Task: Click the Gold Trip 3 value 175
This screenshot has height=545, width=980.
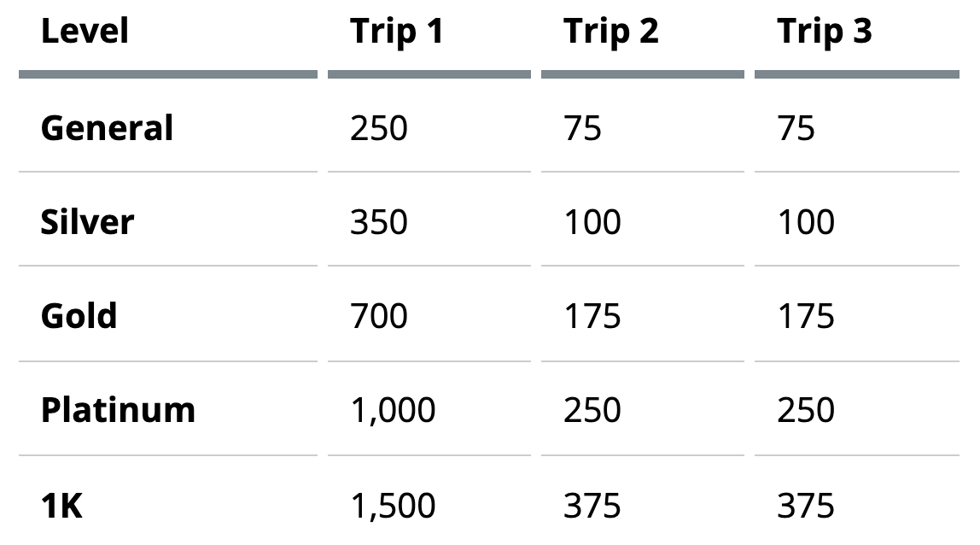Action: (x=806, y=317)
